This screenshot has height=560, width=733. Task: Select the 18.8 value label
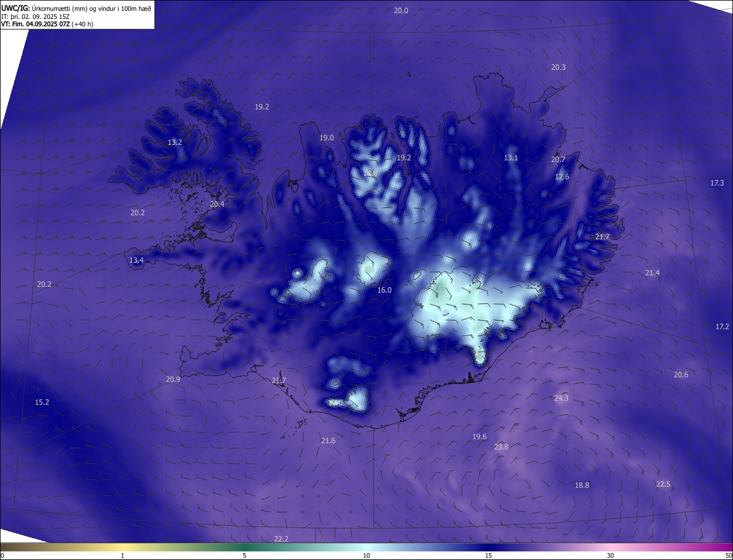(582, 486)
